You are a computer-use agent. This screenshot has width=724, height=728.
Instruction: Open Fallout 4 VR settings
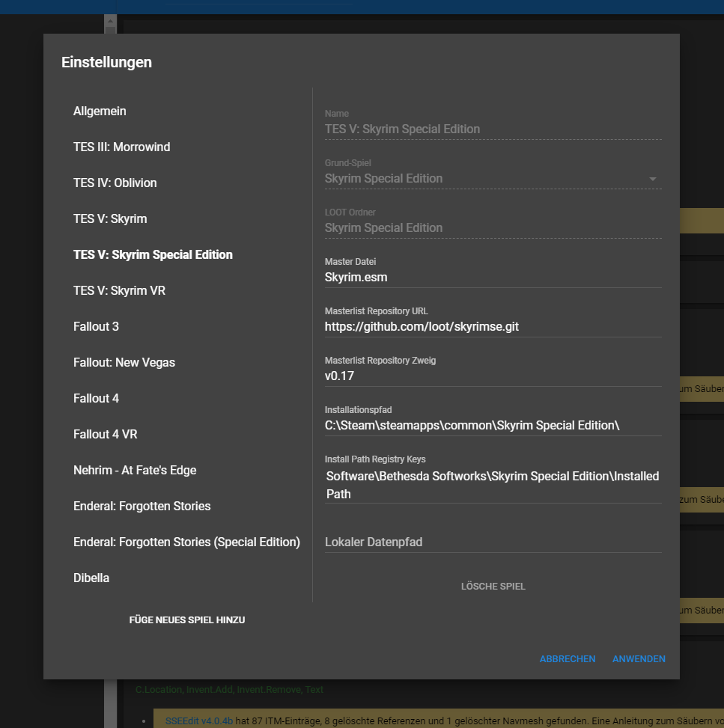coord(105,435)
